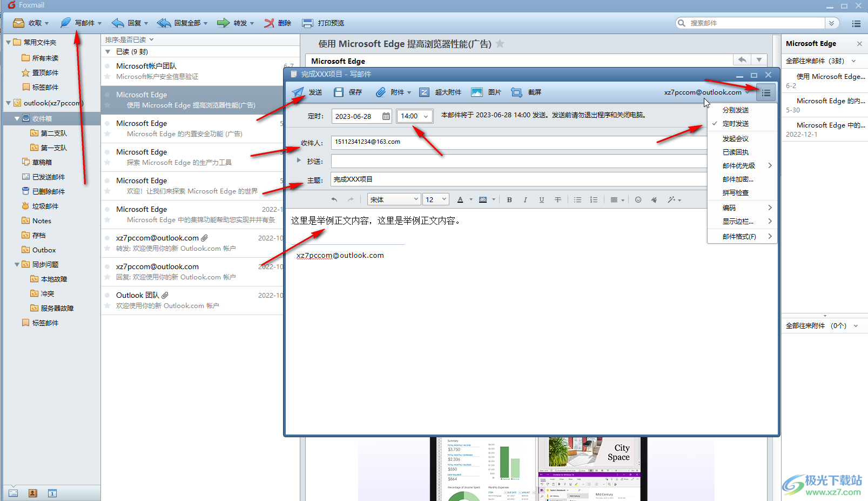
Task: Take a screenshot with the 截屏 tool
Action: click(526, 92)
